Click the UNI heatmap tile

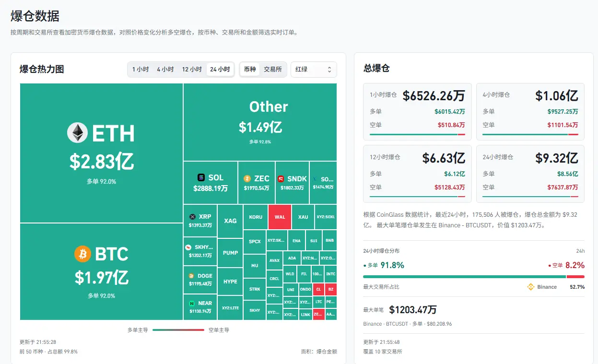pos(291,290)
